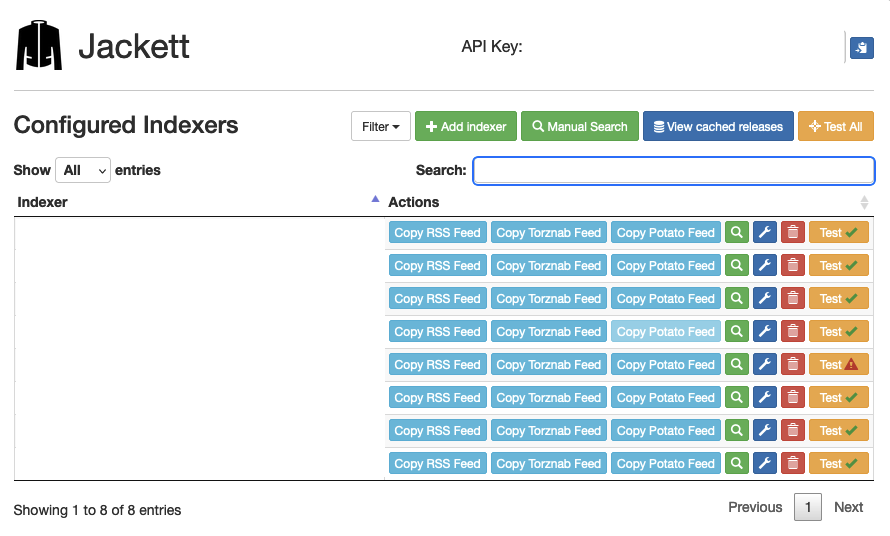
Task: Click the search icon in the row with the failed test
Action: pos(736,364)
